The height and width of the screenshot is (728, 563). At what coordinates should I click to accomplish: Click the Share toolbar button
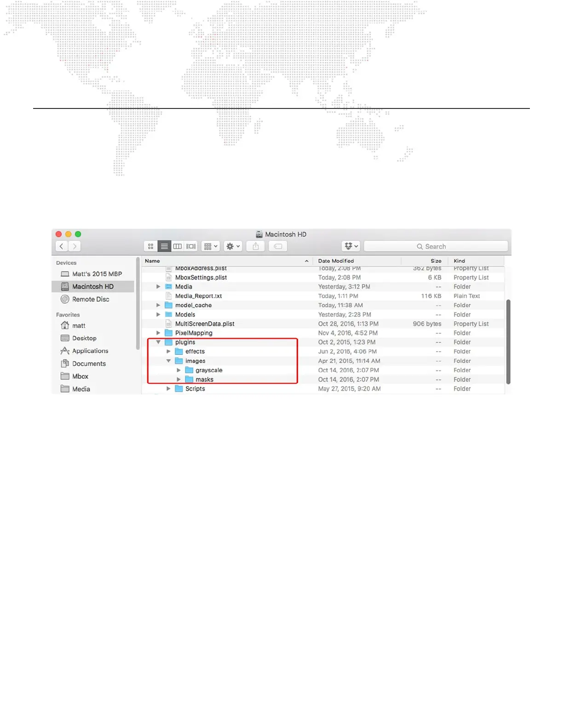[x=256, y=246]
